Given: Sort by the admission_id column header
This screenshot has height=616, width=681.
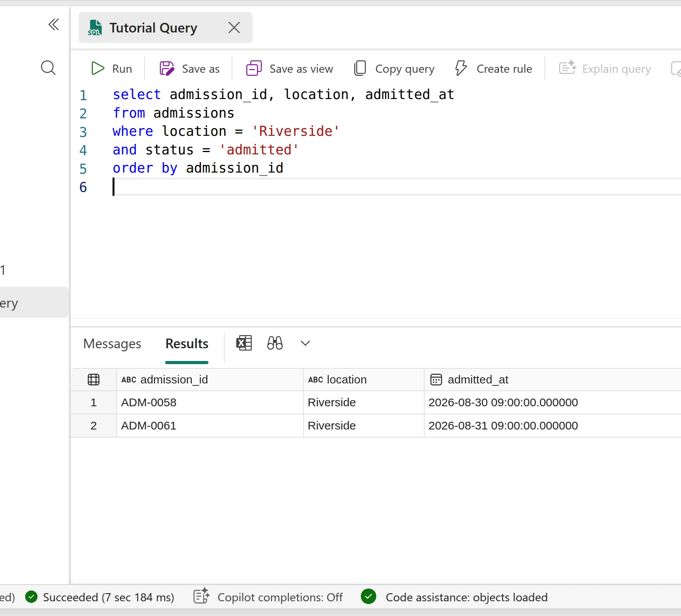Looking at the screenshot, I should tap(210, 380).
